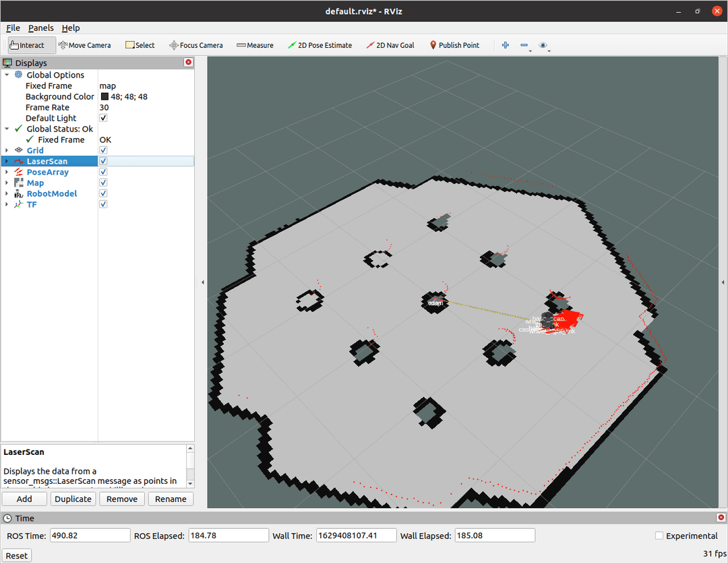The width and height of the screenshot is (728, 564).
Task: Click the Background Color swatch
Action: 104,97
